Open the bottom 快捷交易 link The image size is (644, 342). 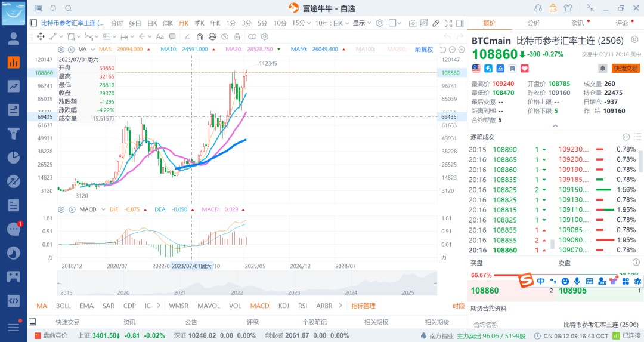(68, 322)
